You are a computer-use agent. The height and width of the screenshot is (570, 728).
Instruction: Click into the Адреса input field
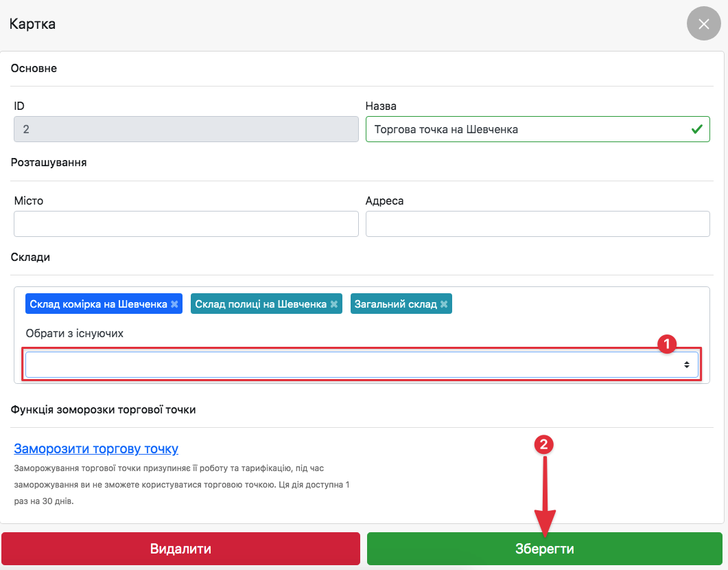[537, 224]
